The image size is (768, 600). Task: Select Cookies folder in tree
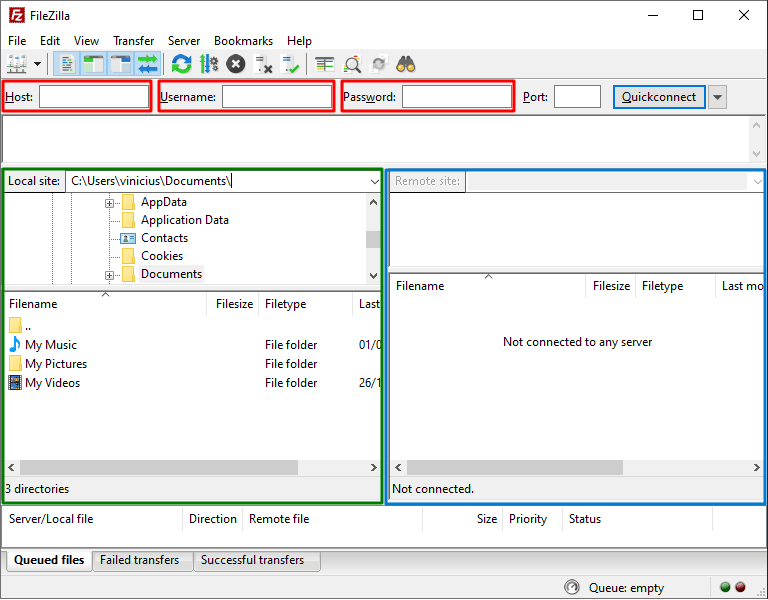[162, 256]
